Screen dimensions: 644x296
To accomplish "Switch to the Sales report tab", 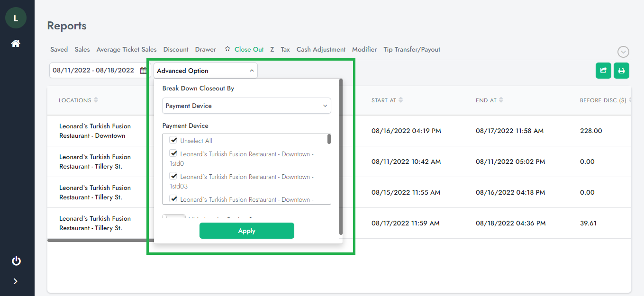I will (82, 49).
